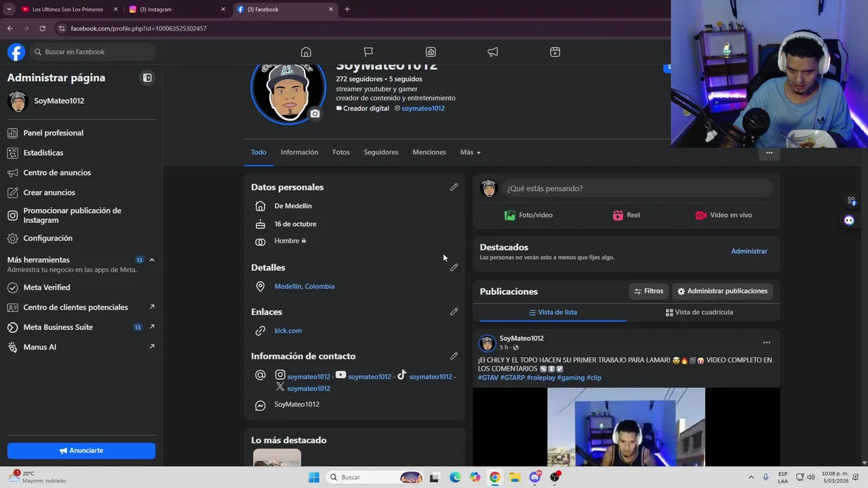Click the Administrar publicaciones button

(x=722, y=291)
